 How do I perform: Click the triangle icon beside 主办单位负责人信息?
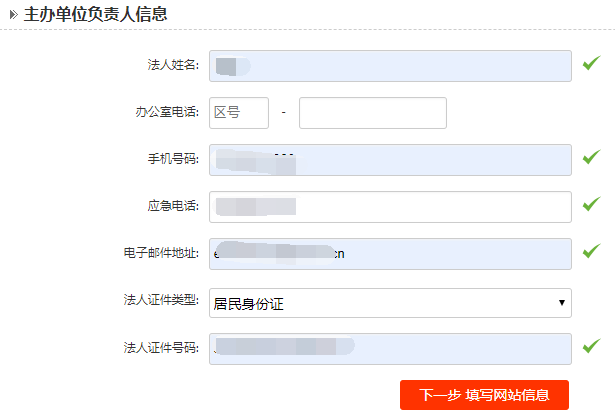tap(13, 15)
